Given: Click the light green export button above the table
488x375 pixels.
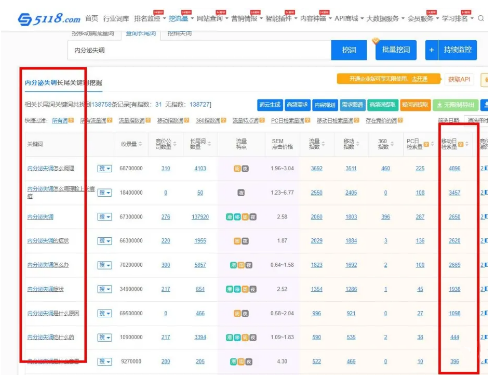Looking at the screenshot, I should [x=456, y=105].
